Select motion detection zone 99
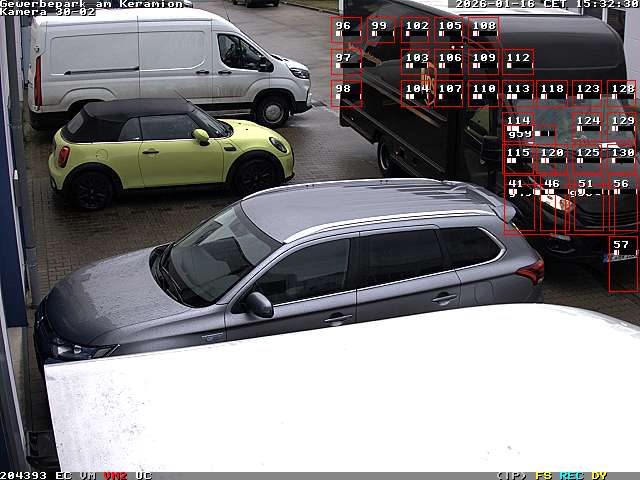The image size is (640, 480). point(380,30)
